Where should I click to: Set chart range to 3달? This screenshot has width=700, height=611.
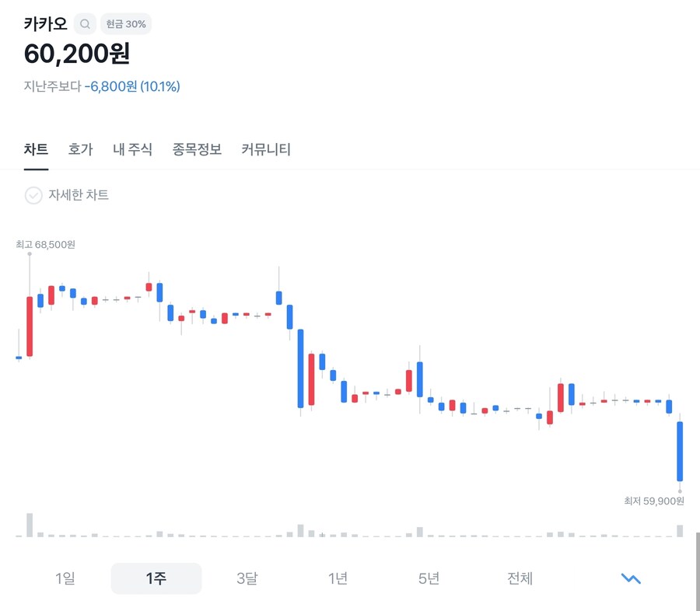(247, 578)
